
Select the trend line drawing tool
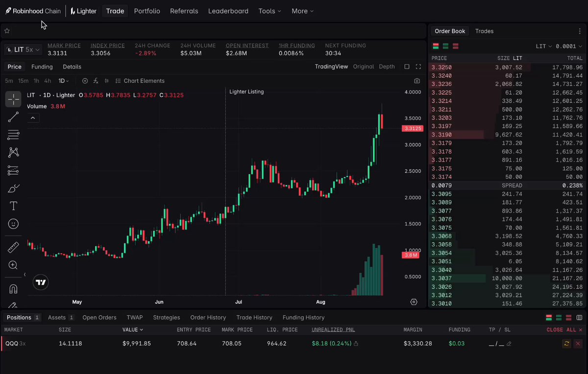[13, 117]
